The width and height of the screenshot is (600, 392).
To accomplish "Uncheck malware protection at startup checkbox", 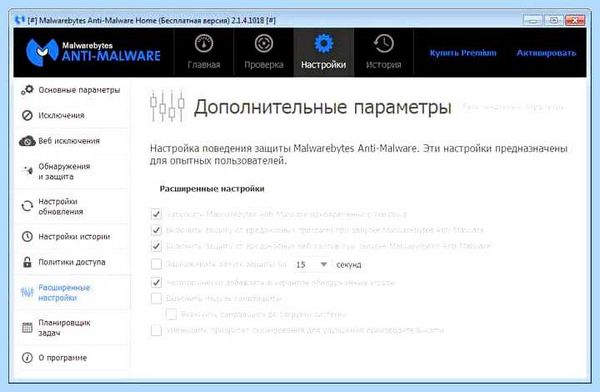I will (156, 230).
